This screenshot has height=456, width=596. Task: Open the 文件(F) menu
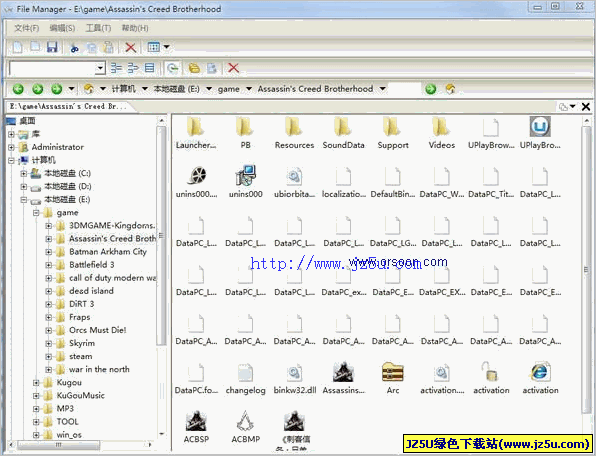pos(26,28)
